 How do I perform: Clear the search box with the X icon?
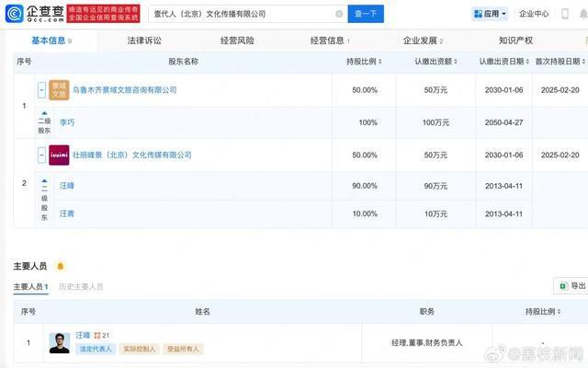[339, 15]
